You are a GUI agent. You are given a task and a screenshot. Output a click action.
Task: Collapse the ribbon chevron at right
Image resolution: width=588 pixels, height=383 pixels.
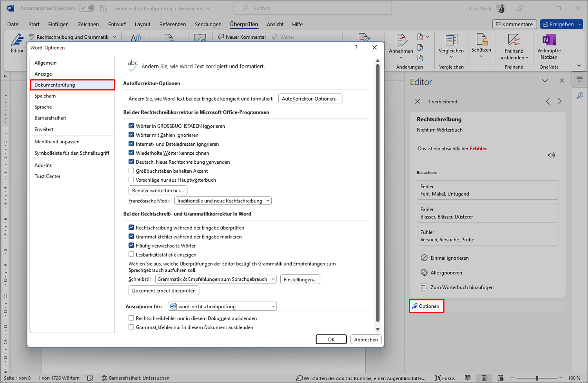tap(579, 65)
